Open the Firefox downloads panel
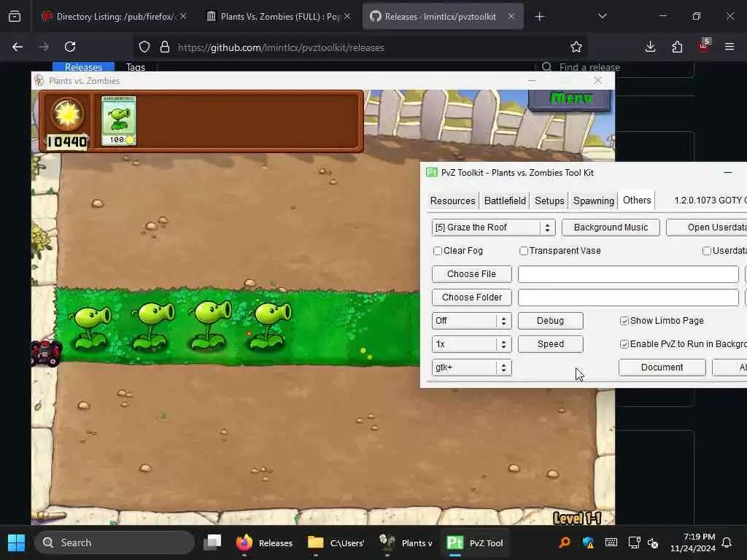Image resolution: width=747 pixels, height=560 pixels. tap(650, 47)
